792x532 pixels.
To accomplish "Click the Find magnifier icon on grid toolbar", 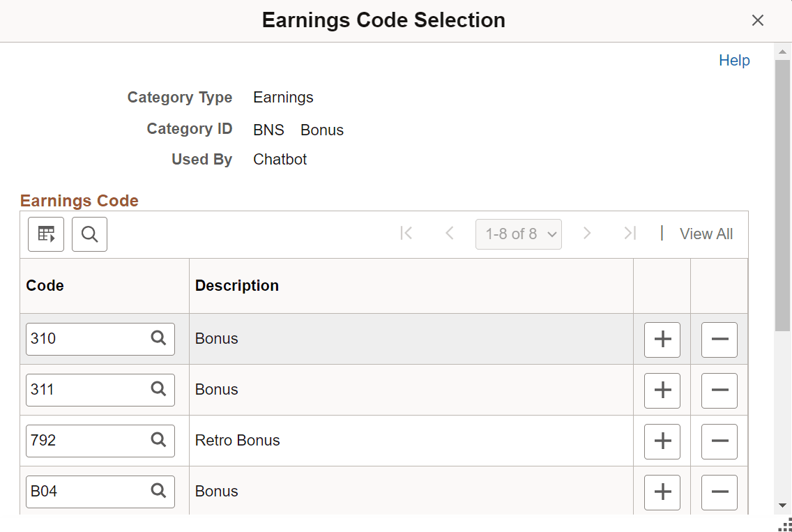I will [89, 234].
